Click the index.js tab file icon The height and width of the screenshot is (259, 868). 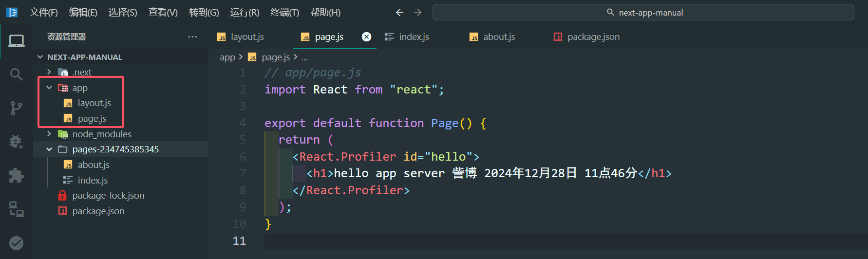pos(389,37)
